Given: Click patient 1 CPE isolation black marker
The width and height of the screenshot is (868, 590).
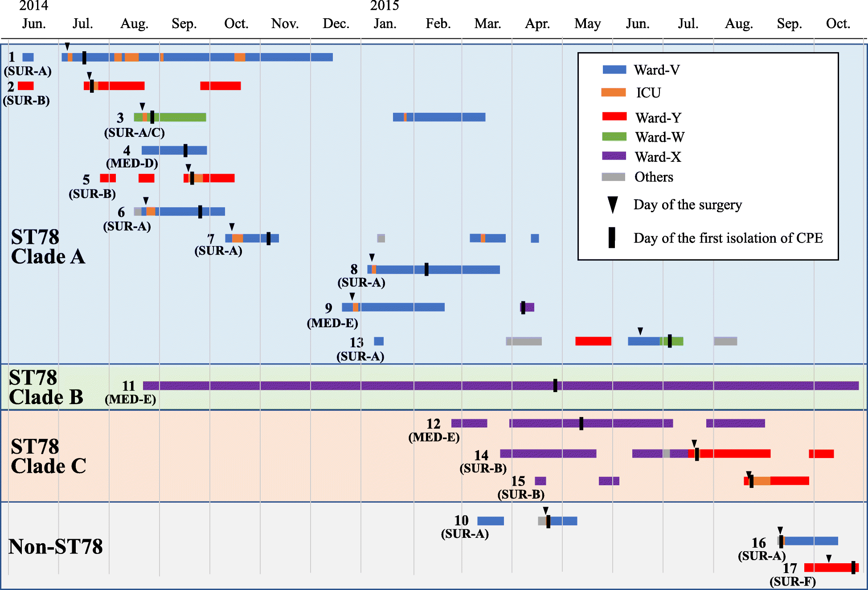Looking at the screenshot, I should 84,57.
